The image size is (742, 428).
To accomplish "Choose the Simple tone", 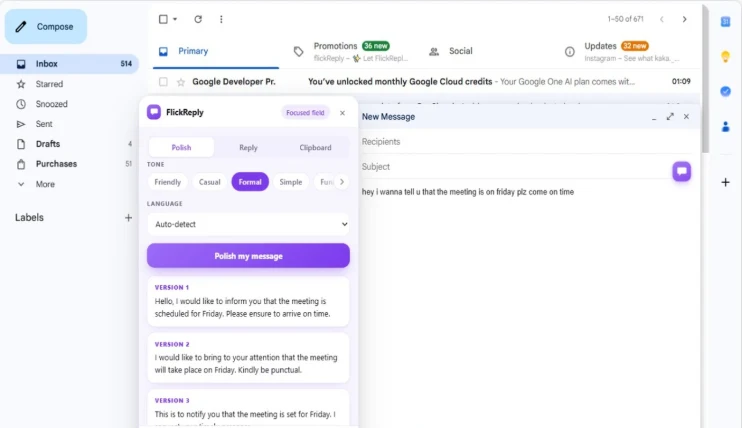I will (x=291, y=182).
